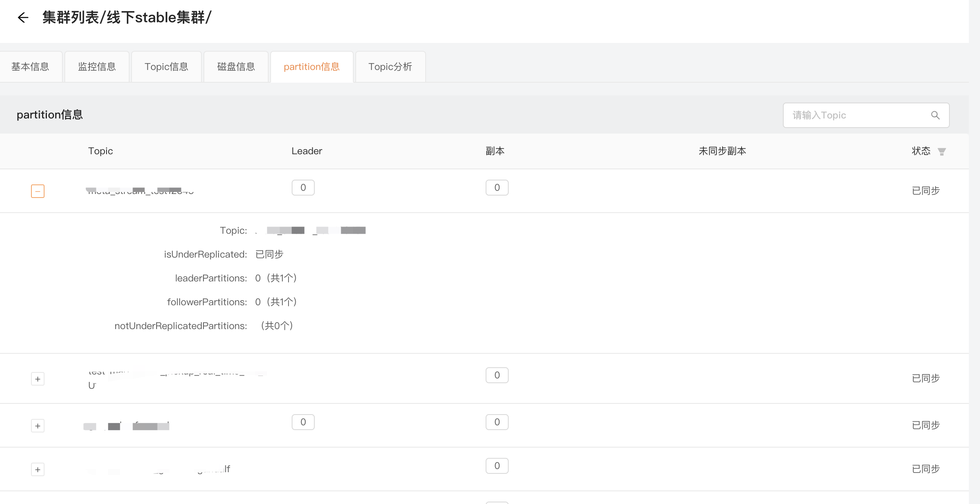Focus the 请输入Topic search field
980x504 pixels.
[854, 115]
